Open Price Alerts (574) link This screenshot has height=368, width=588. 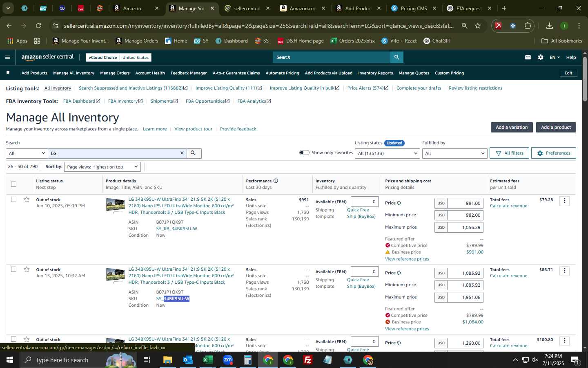tap(367, 88)
